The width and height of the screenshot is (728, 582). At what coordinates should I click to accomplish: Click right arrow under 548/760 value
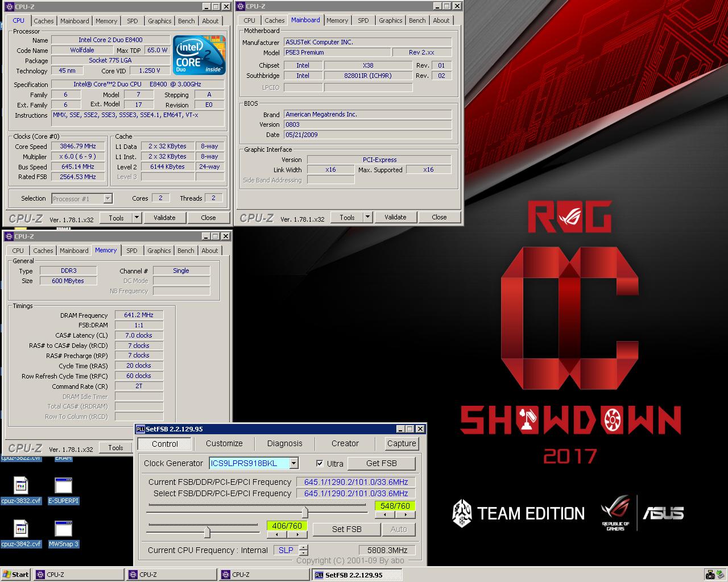[x=405, y=515]
